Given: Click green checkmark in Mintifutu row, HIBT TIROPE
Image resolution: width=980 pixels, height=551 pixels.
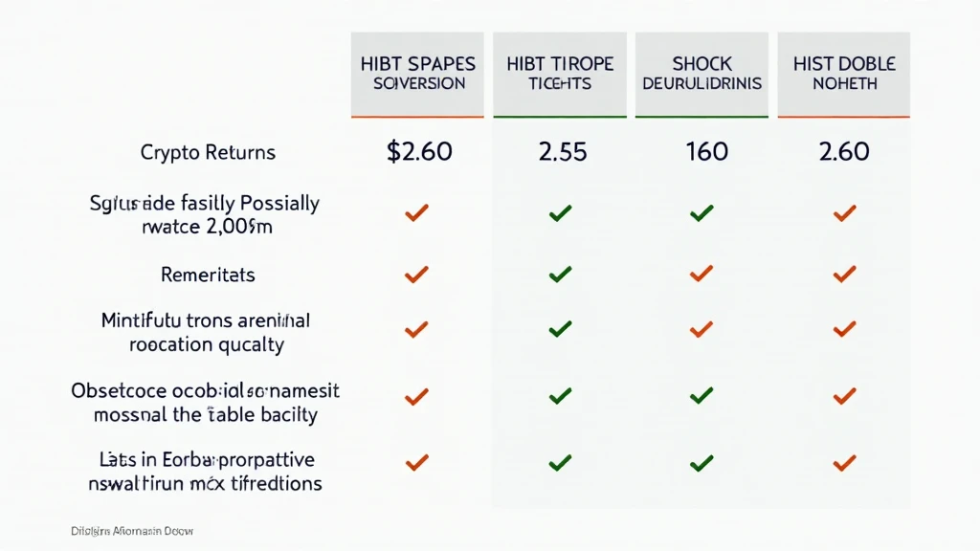Looking at the screenshot, I should coord(560,329).
